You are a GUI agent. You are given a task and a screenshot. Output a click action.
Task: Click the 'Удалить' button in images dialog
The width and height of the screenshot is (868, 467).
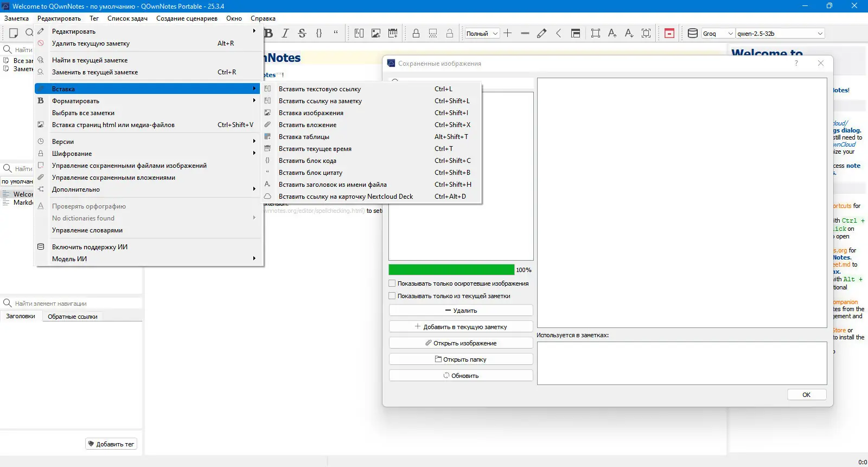[461, 311]
